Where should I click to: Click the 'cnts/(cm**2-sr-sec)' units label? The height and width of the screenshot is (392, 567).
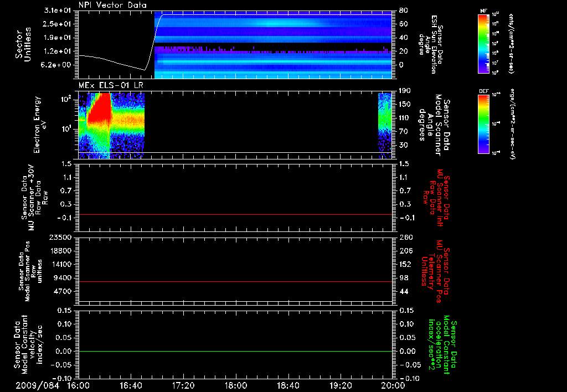coord(511,43)
